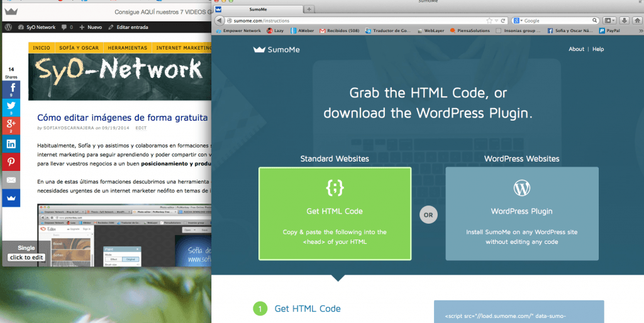This screenshot has width=644, height=323.
Task: Click the WordPress logo in plugin card
Action: [521, 188]
